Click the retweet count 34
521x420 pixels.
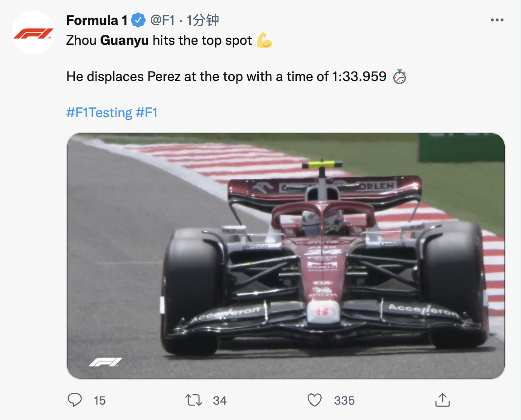click(220, 401)
